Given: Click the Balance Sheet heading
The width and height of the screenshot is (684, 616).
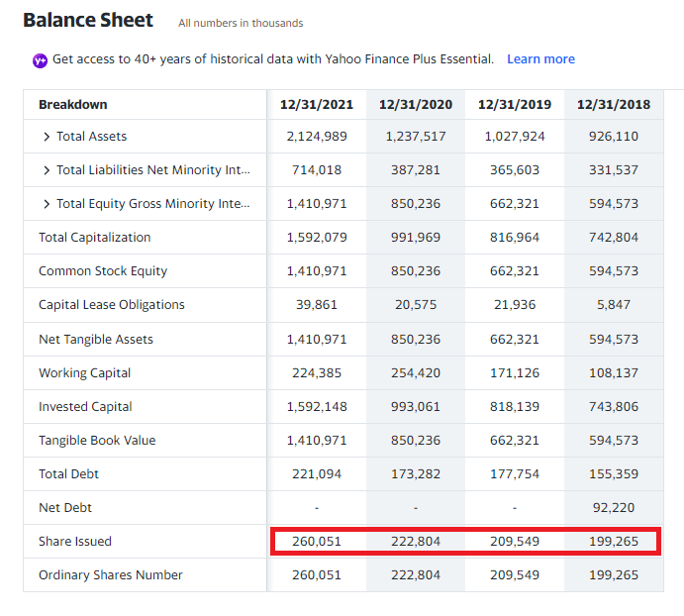Looking at the screenshot, I should coord(88,21).
